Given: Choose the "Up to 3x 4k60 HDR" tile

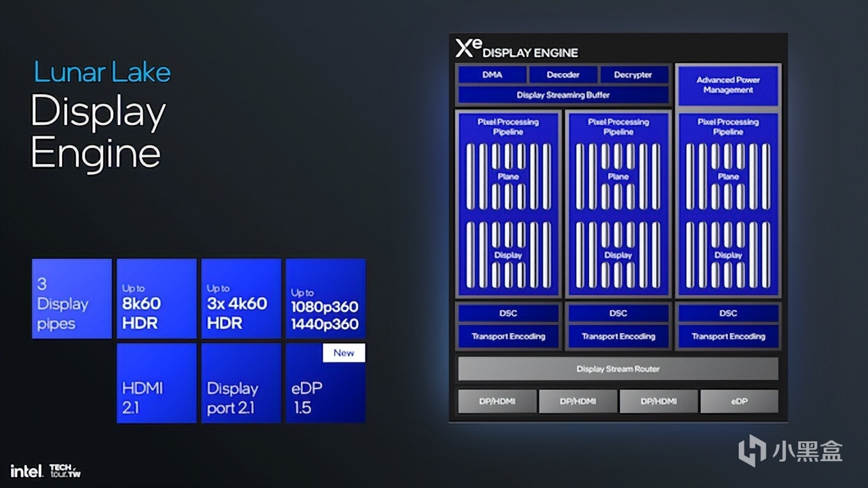Looking at the screenshot, I should 241,298.
